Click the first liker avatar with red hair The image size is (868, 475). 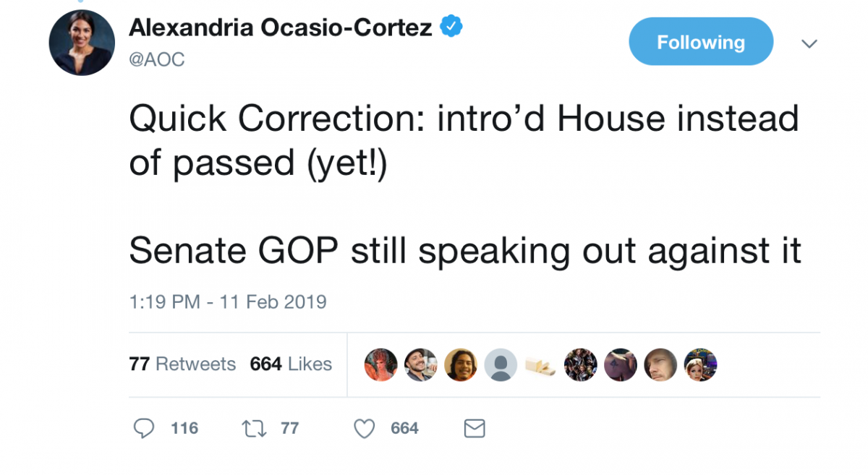381,364
